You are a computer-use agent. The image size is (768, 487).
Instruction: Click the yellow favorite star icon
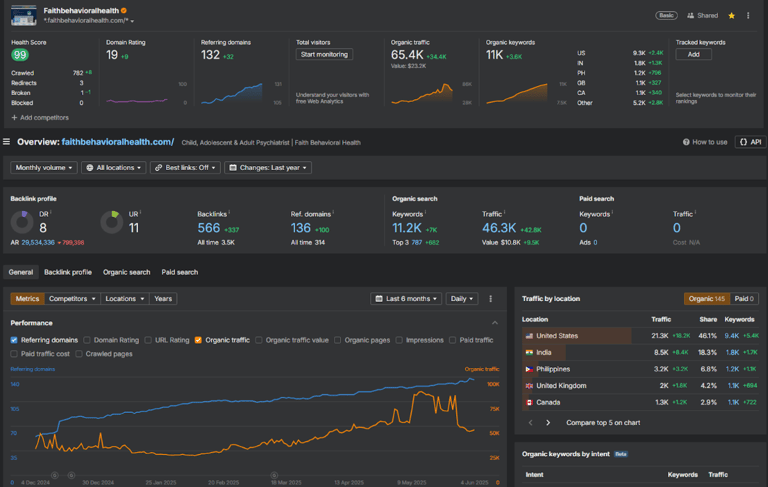click(x=731, y=16)
